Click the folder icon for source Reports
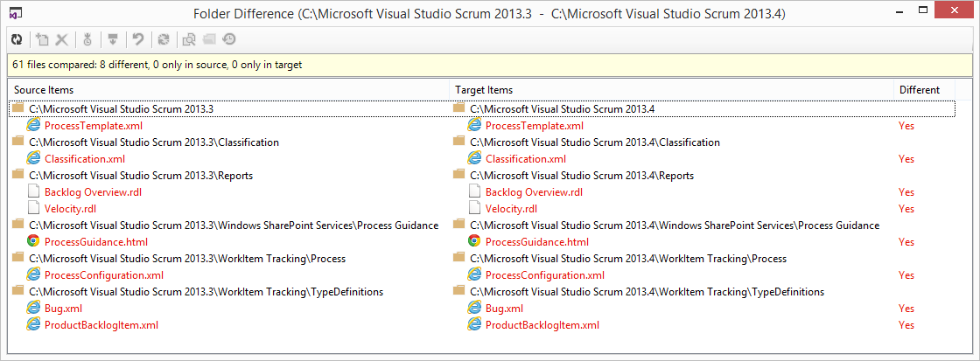 [17, 175]
